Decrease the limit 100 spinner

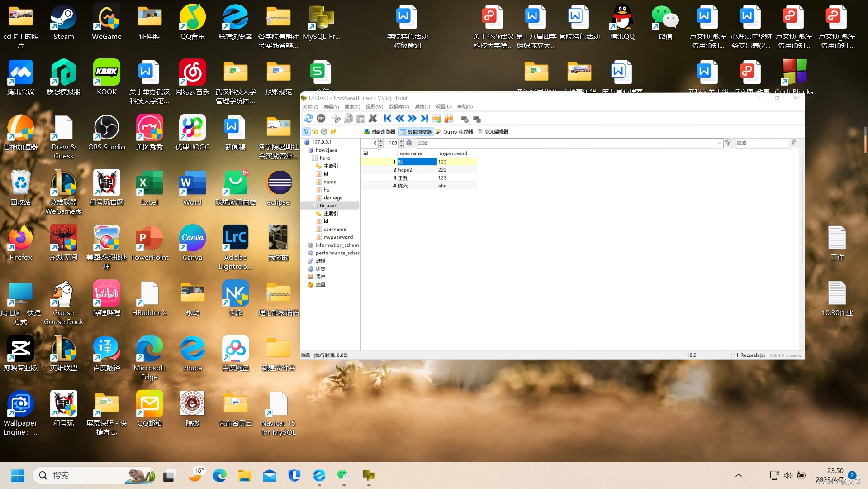point(401,145)
